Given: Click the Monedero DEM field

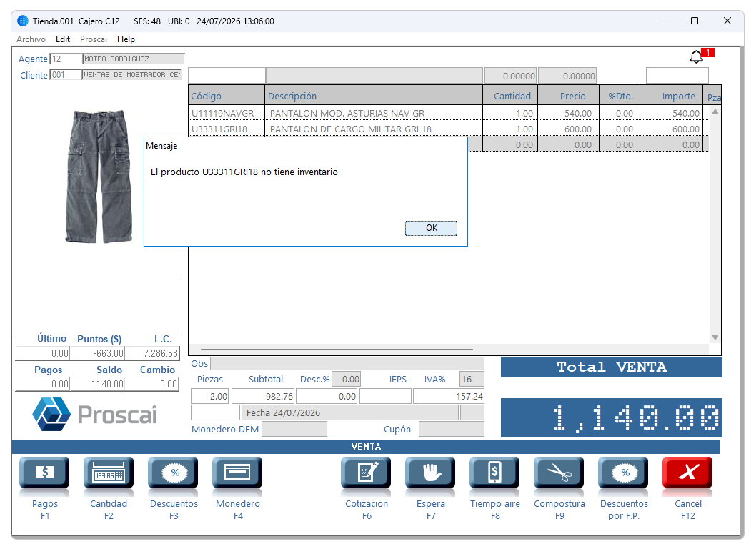Looking at the screenshot, I should pyautogui.click(x=294, y=429).
